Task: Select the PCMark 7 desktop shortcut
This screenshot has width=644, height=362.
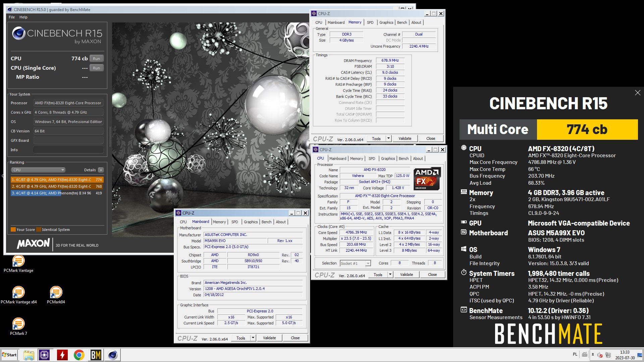Action: [x=18, y=326]
